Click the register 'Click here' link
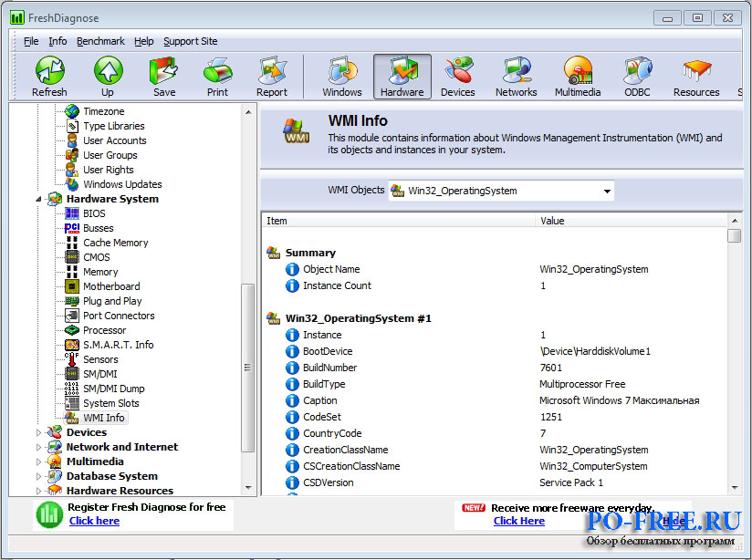Image resolution: width=752 pixels, height=560 pixels. 95,521
